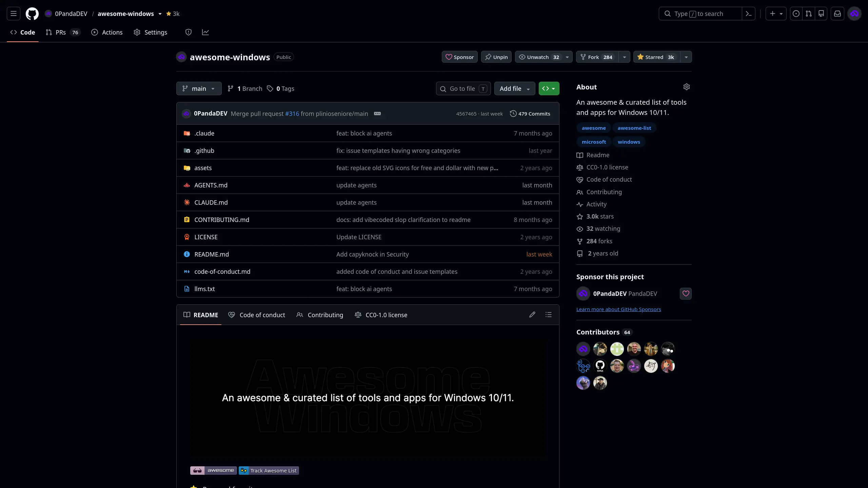Viewport: 868px width, 488px height.
Task: Open pull request #316 link
Action: coord(292,114)
